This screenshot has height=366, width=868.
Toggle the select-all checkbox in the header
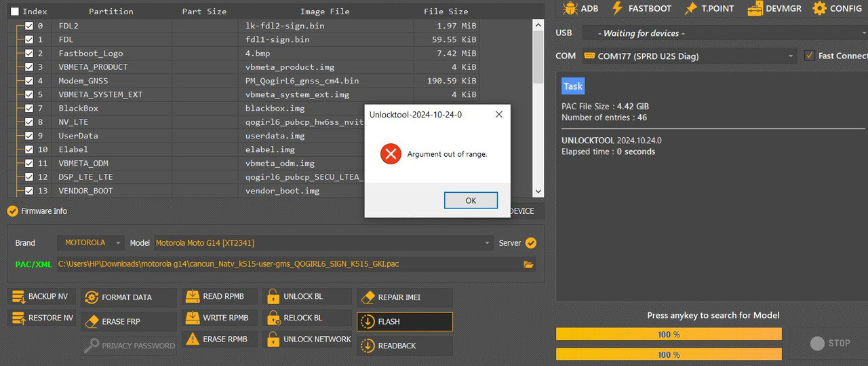15,12
